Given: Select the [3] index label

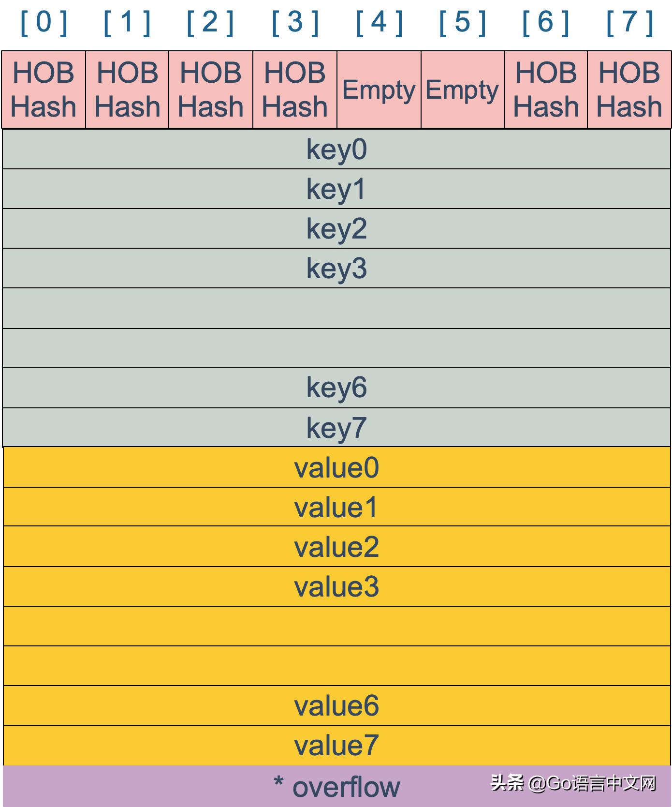Looking at the screenshot, I should point(295,22).
